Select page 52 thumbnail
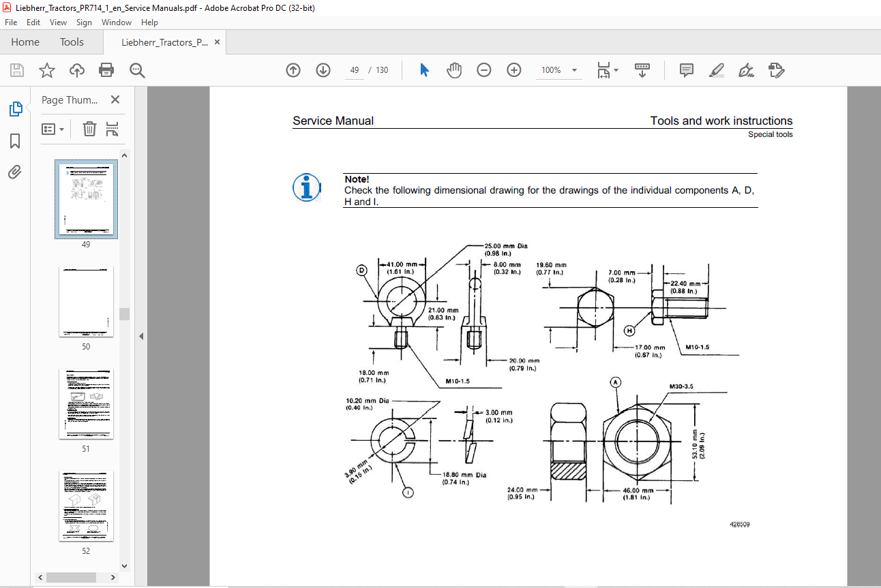The height and width of the screenshot is (588, 881). tap(86, 506)
